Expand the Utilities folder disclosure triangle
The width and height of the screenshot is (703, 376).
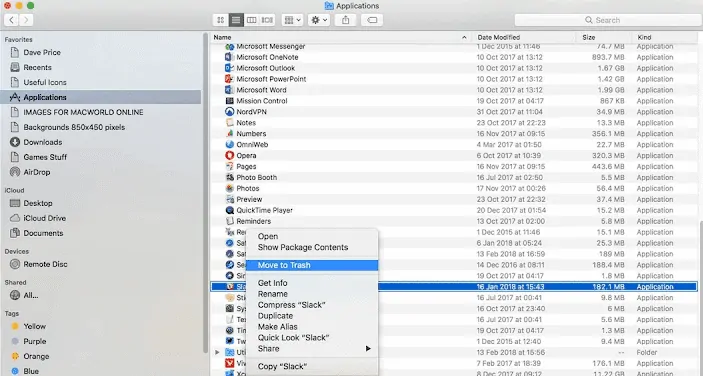(217, 352)
